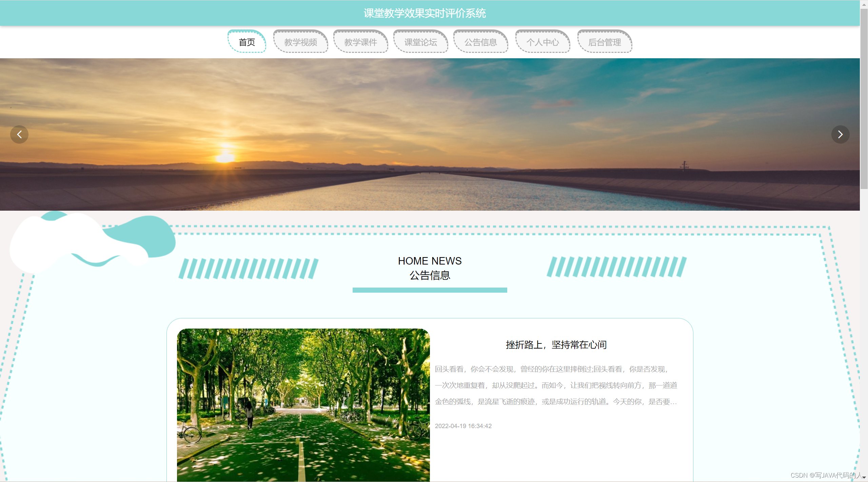This screenshot has height=482, width=868.
Task: Click the HOME NEWS 公告信息 section heading
Action: point(430,268)
